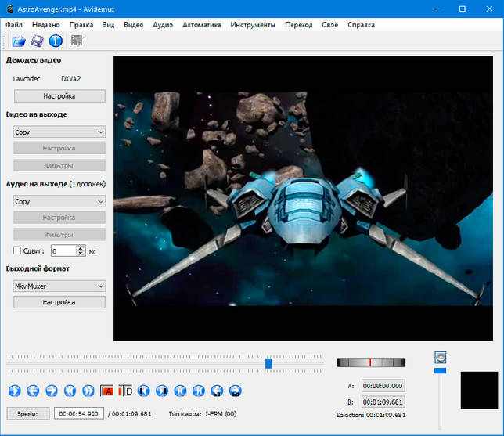The width and height of the screenshot is (504, 436).
Task: Click the Lavcodec decoder label
Action: pos(27,79)
